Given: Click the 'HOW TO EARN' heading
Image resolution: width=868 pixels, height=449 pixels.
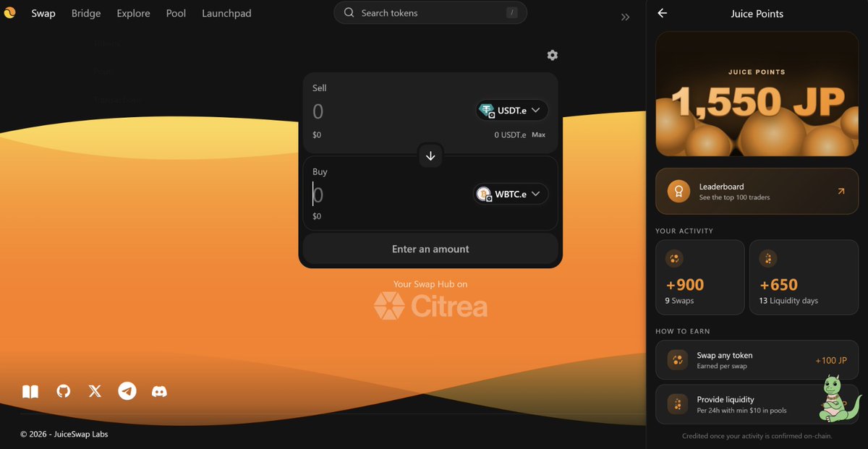Looking at the screenshot, I should [x=683, y=331].
